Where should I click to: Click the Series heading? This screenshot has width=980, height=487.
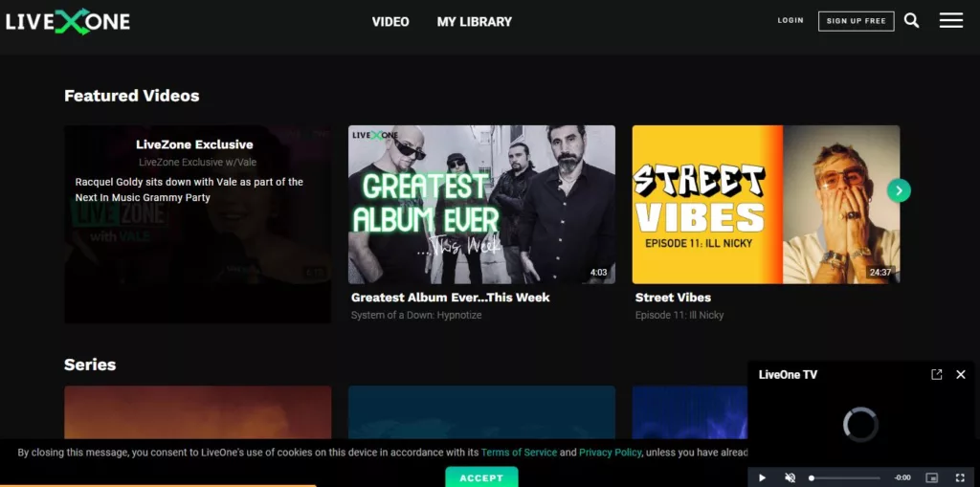(90, 365)
